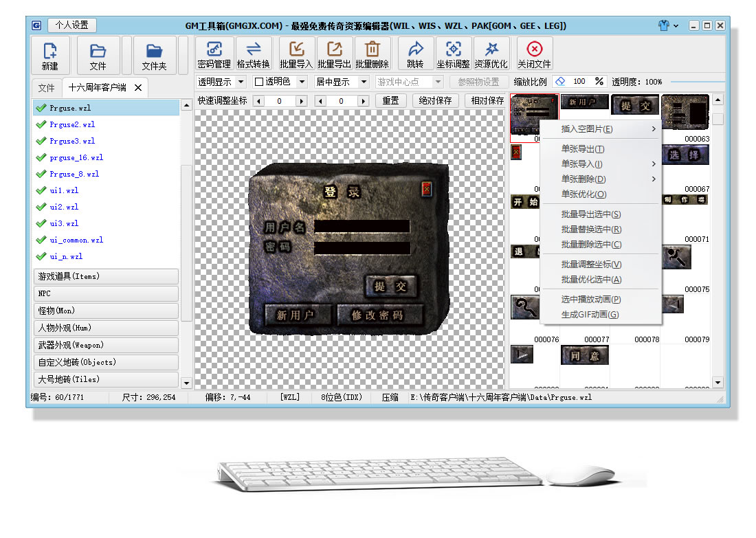Choose 单张导出(T) from context menu
Image resolution: width=756 pixels, height=538 pixels.
pyautogui.click(x=582, y=149)
